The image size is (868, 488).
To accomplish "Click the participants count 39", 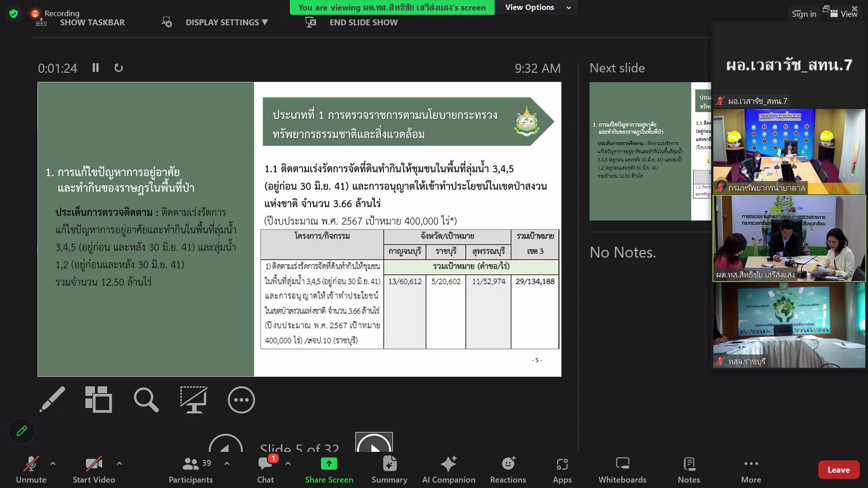I will 207,463.
